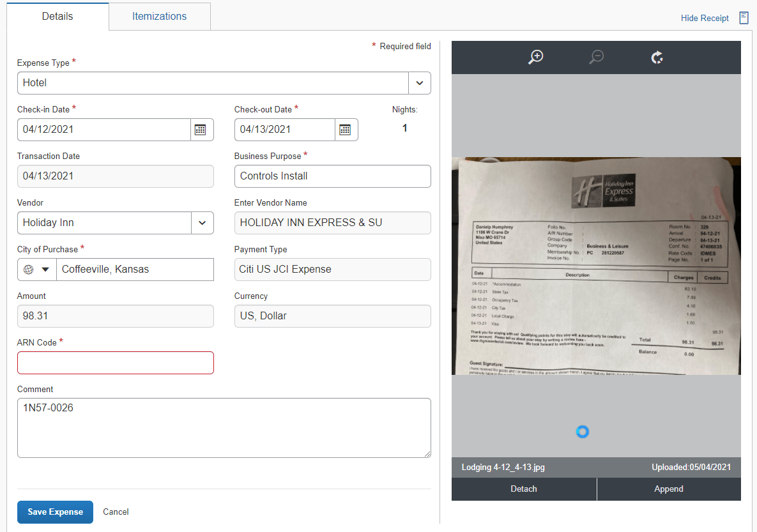
Task: Expand the City of Purchase location arrow
Action: (x=45, y=270)
